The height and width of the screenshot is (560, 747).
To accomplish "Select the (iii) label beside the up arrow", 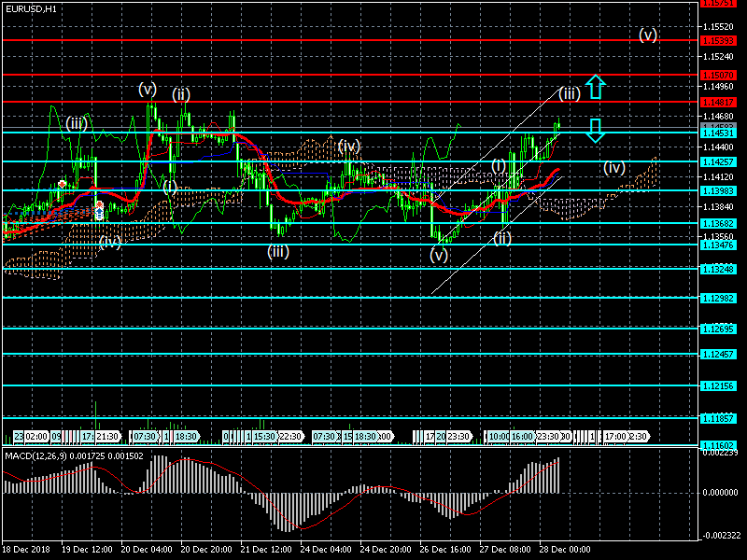I will coord(570,92).
